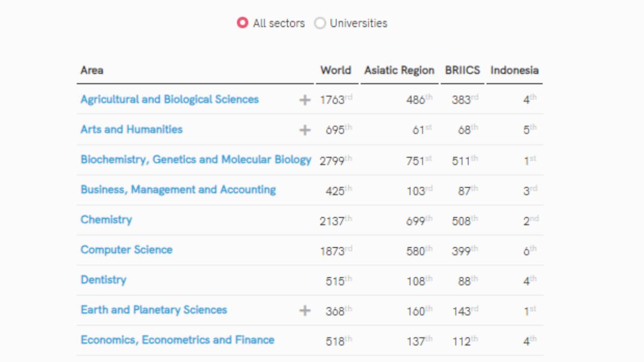Click Biochemistry, Genetics and Molecular Biology link
Viewport: 644px width, 362px height.
(x=196, y=159)
